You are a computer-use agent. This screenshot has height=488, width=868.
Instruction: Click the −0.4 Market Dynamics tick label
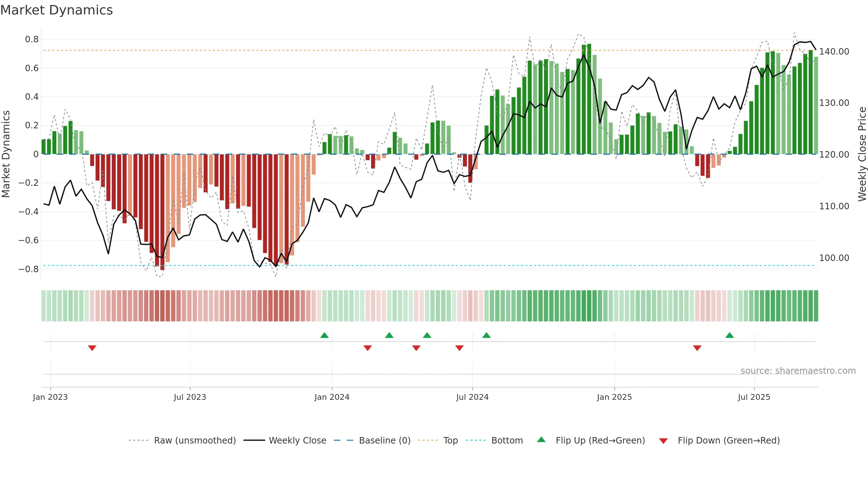(x=29, y=211)
